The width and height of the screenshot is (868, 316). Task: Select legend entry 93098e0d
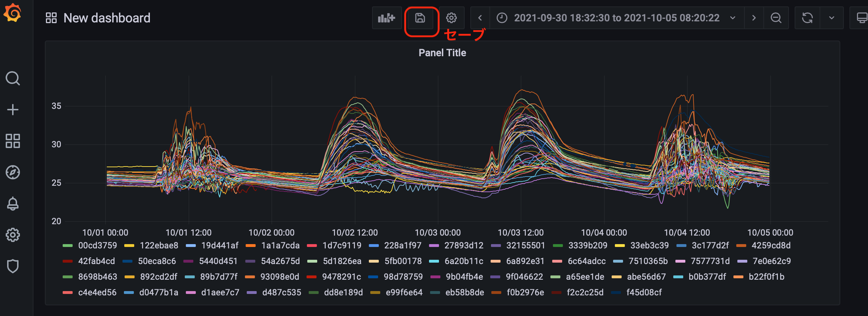pos(280,277)
